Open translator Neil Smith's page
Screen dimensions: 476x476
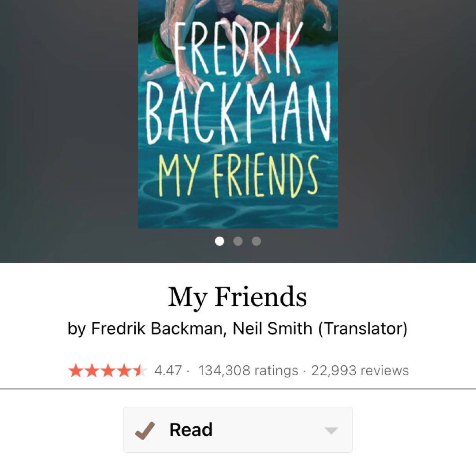[x=272, y=328]
